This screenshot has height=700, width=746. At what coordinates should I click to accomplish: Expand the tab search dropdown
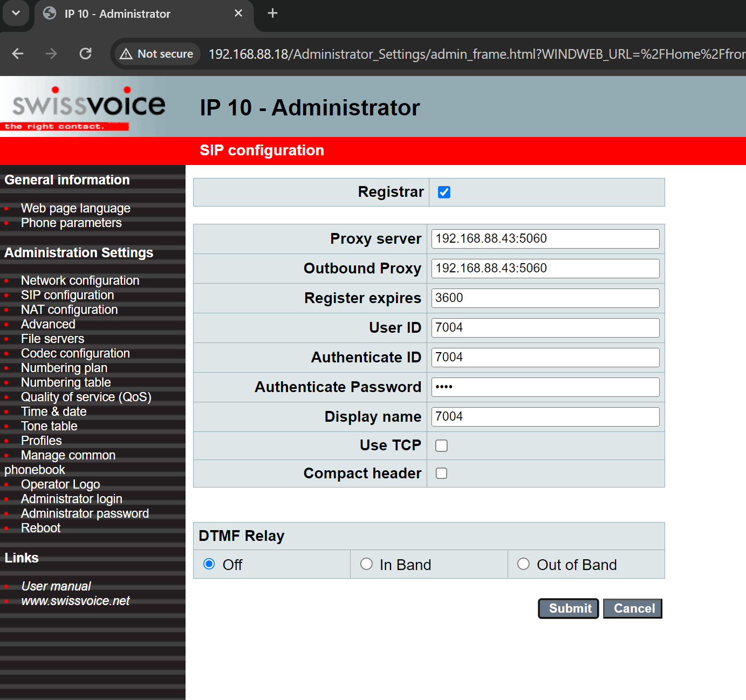point(16,13)
